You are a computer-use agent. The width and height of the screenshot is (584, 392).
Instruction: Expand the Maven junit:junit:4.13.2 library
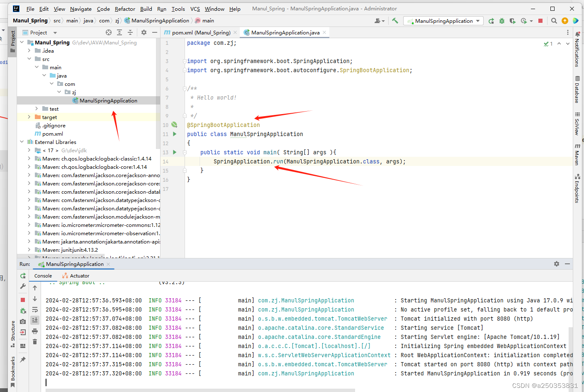[29, 250]
